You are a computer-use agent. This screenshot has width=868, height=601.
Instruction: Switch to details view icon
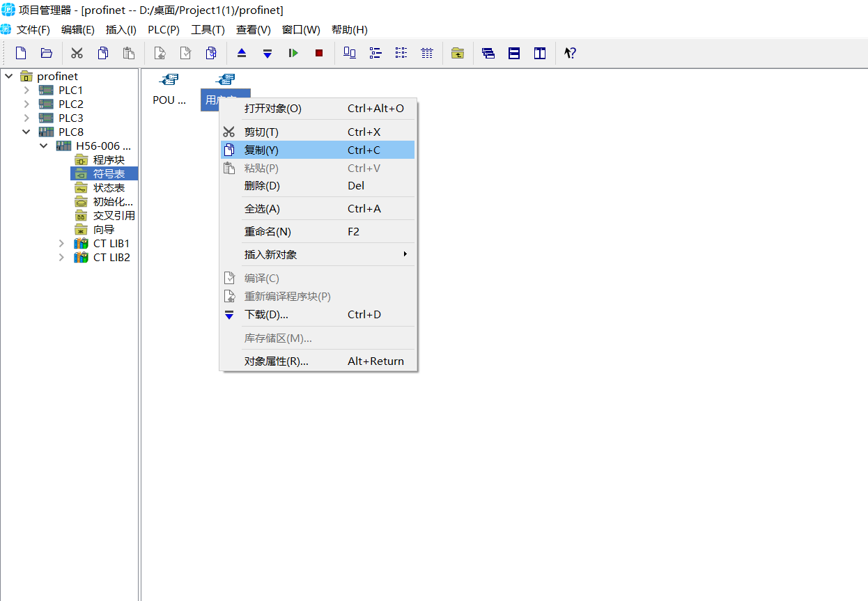pos(427,53)
